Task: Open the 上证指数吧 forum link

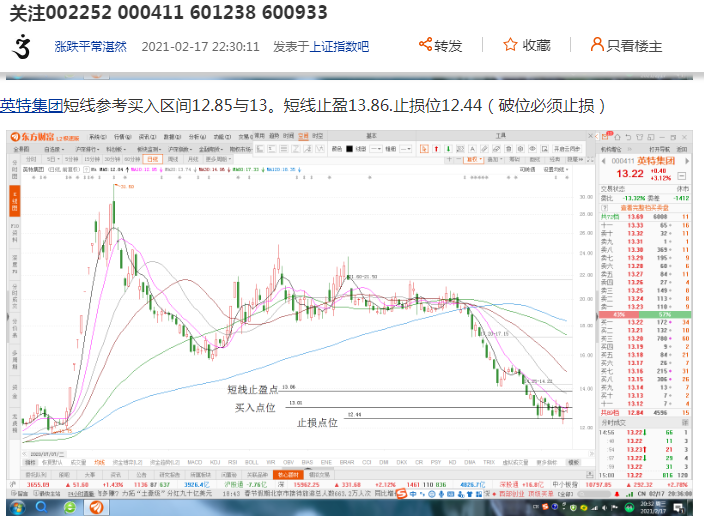Action: click(339, 46)
